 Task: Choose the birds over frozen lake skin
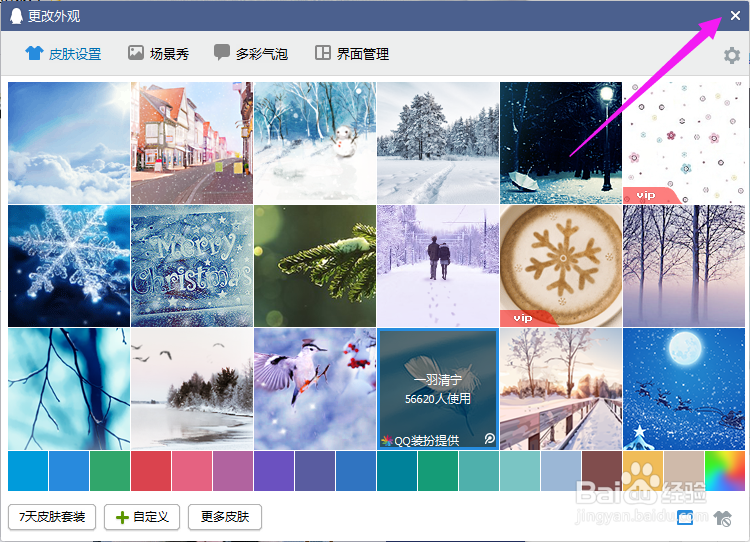[x=192, y=388]
